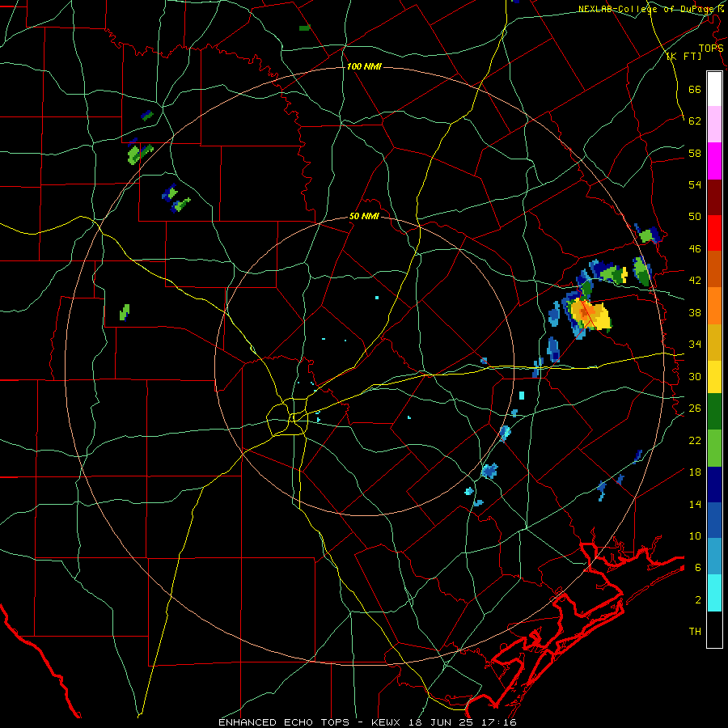This screenshot has height=728, width=728.
Task: Click the '42' legend value
Action: tap(695, 281)
